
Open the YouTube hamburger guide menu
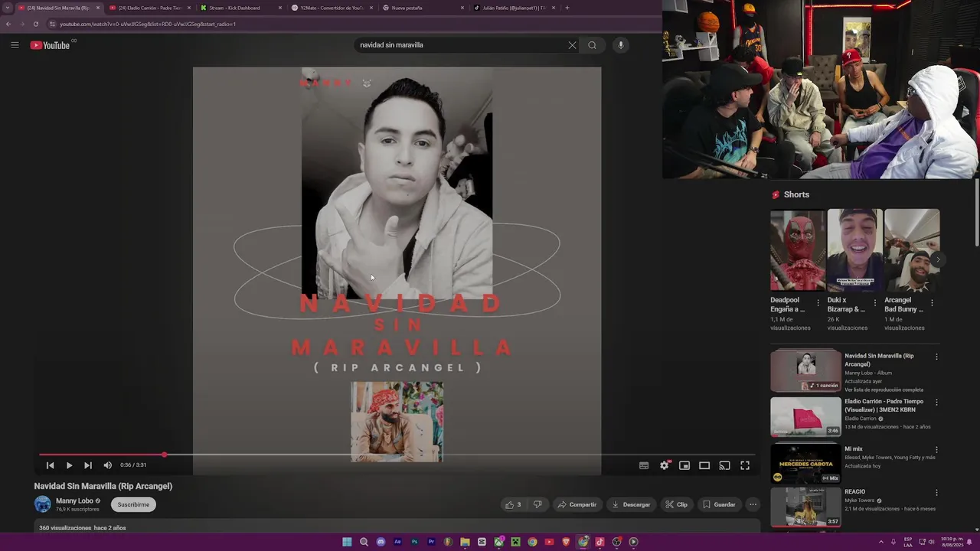coord(15,45)
